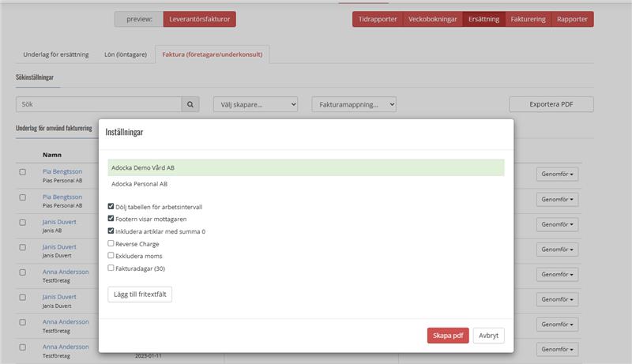Click the 'Exportera PDF' button
The image size is (632, 364).
(x=551, y=104)
